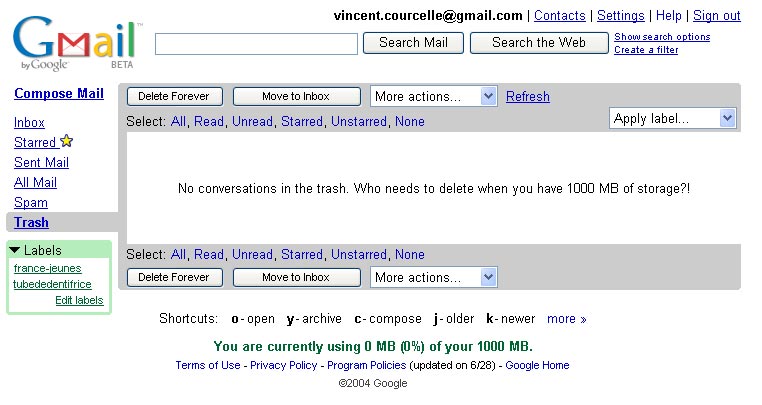The image size is (762, 405).
Task: Open the Sent Mail folder
Action: click(x=41, y=162)
